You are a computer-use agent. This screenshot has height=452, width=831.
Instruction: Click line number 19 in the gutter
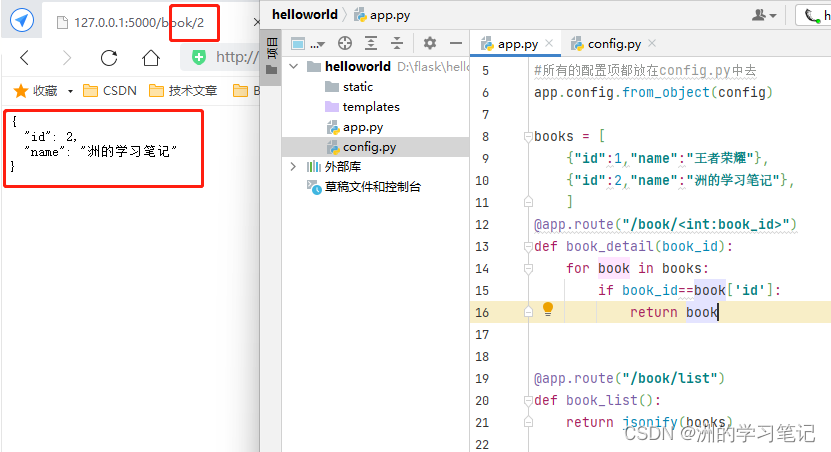pyautogui.click(x=482, y=379)
